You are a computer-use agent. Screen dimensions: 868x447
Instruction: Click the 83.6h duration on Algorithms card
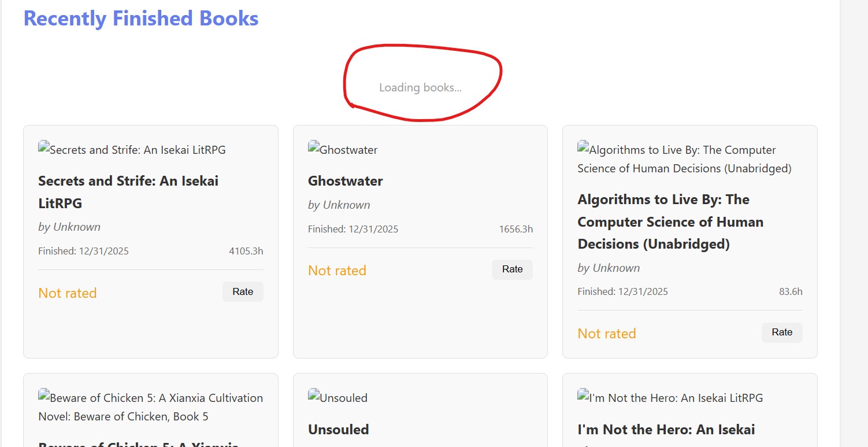coord(790,291)
